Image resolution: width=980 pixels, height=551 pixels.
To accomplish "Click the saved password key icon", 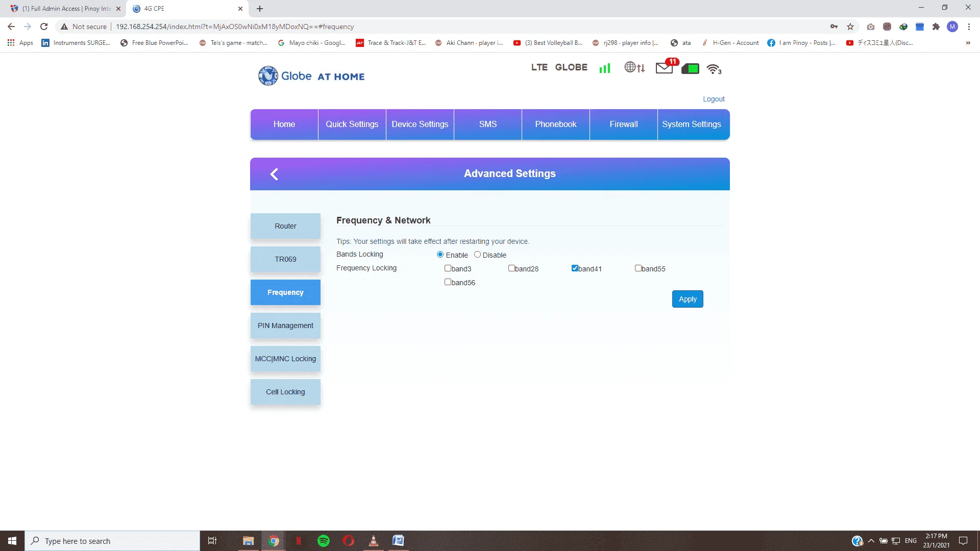I will click(834, 27).
